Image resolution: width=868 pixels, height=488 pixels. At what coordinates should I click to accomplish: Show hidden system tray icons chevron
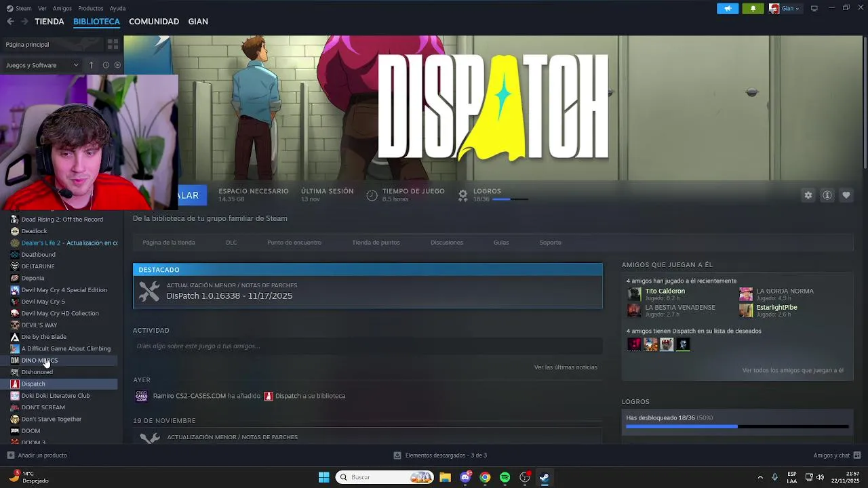759,477
